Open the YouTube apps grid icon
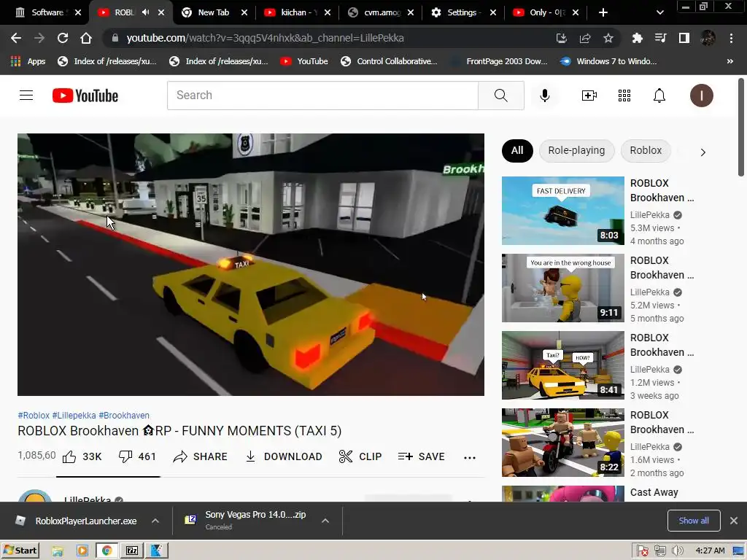The height and width of the screenshot is (560, 747). click(x=624, y=96)
